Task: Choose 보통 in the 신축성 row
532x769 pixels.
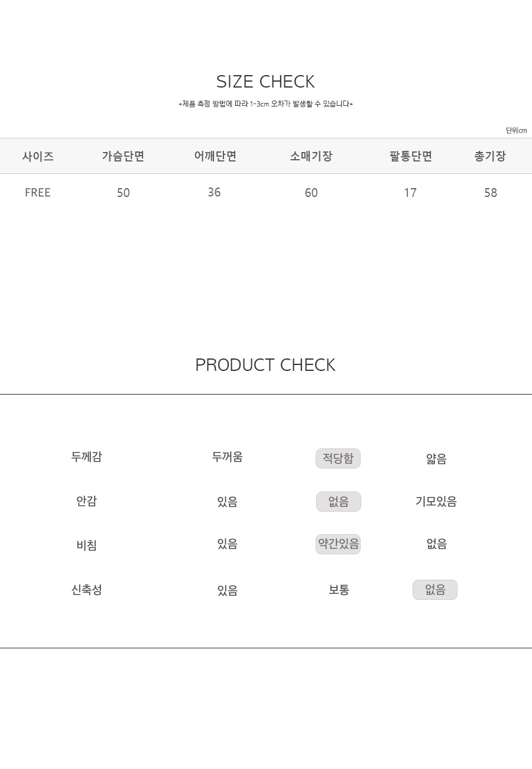Action: click(x=339, y=590)
